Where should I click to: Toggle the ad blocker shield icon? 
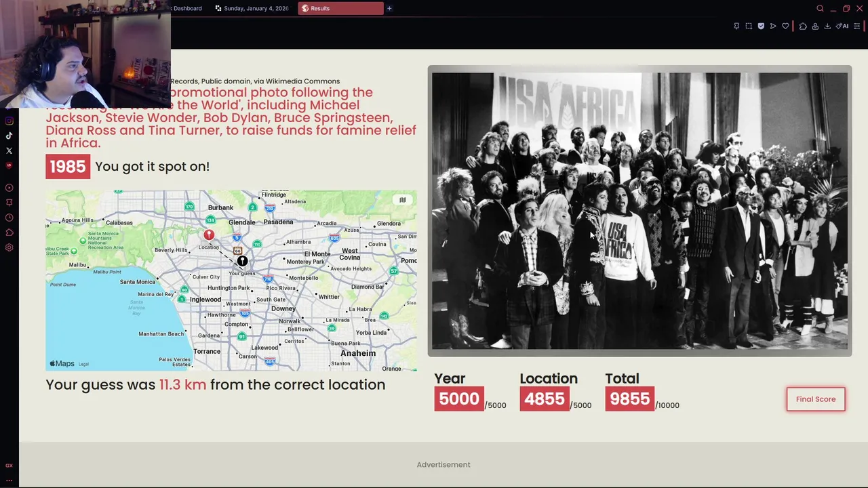pos(761,26)
